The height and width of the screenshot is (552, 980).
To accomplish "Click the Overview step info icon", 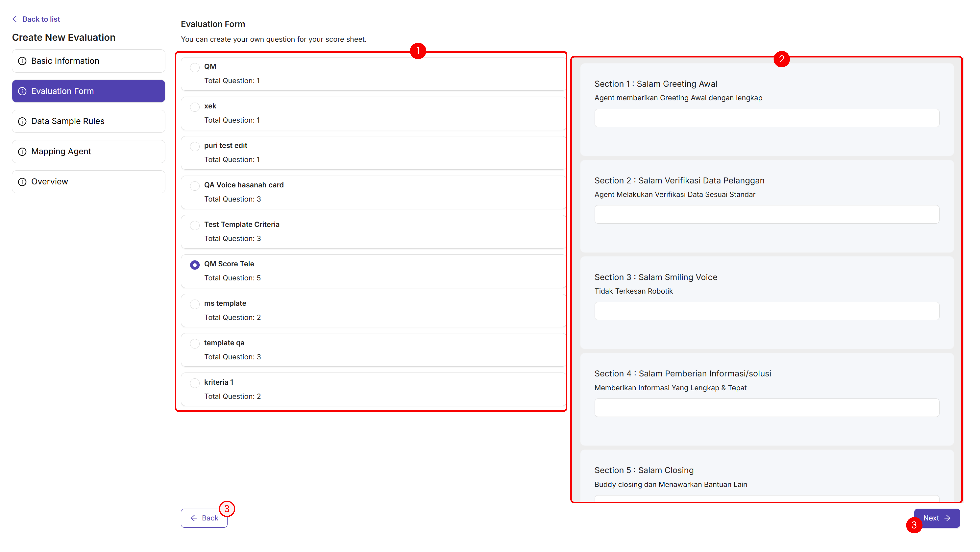I will (x=22, y=182).
